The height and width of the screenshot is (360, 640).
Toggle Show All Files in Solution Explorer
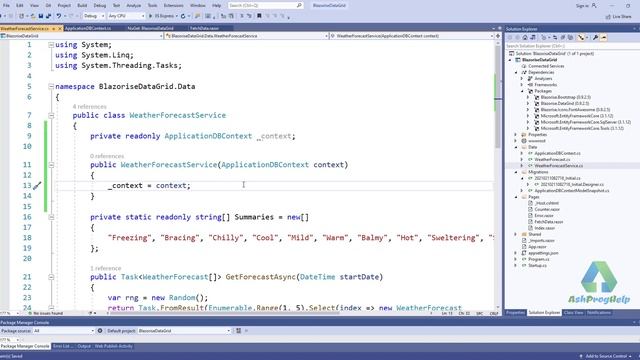tap(571, 38)
